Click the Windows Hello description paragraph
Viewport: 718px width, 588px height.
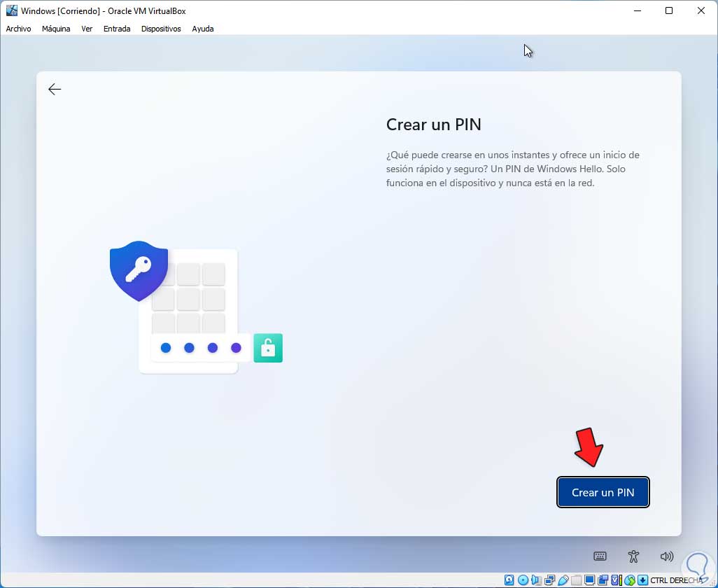tap(513, 169)
